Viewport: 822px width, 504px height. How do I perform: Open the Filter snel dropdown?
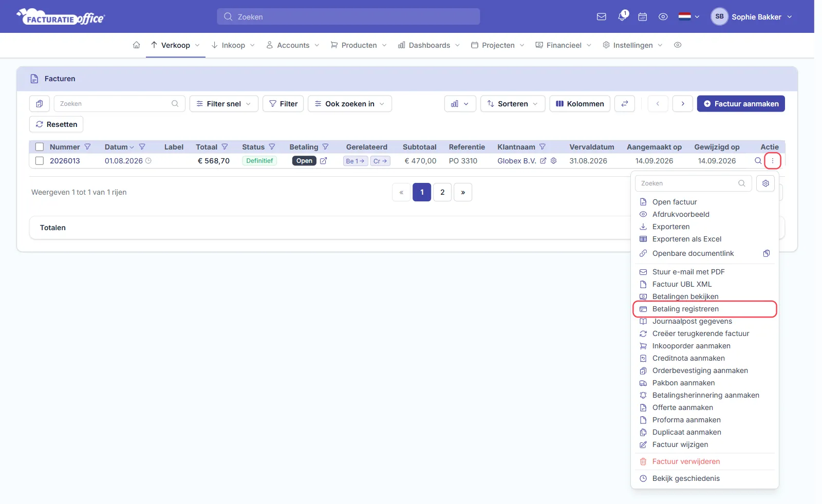tap(224, 104)
